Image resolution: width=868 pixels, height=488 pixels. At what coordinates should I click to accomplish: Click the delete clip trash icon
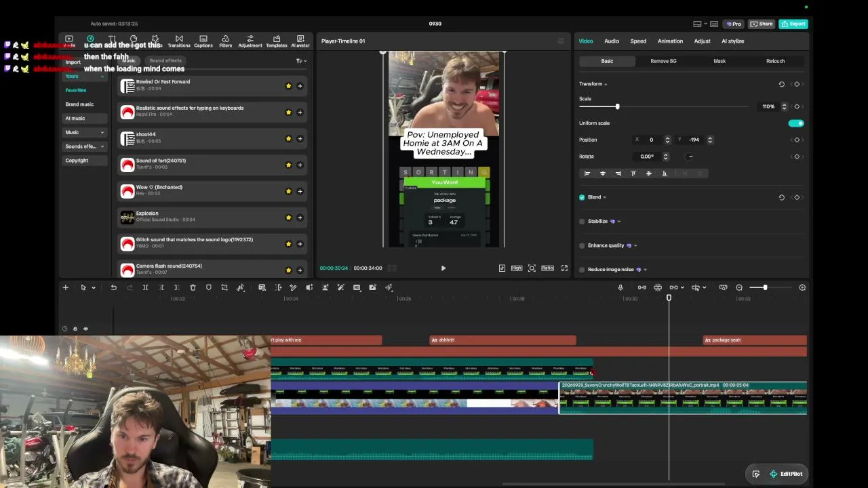[193, 287]
